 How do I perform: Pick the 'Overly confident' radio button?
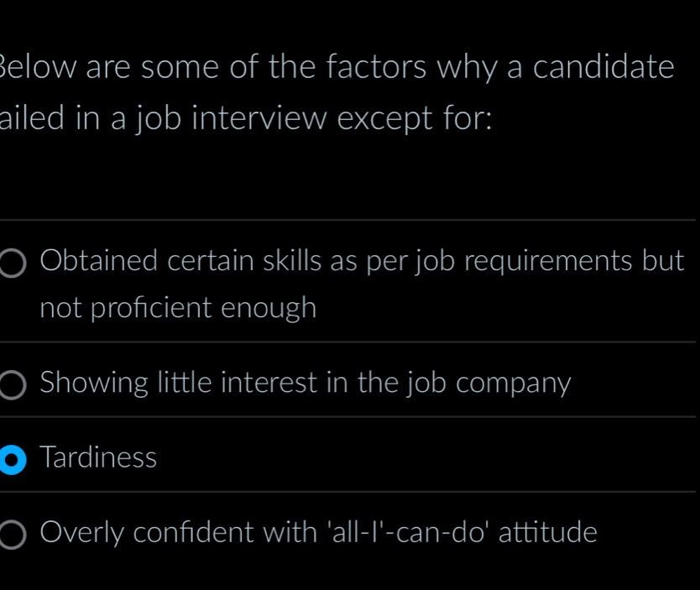coord(11,533)
